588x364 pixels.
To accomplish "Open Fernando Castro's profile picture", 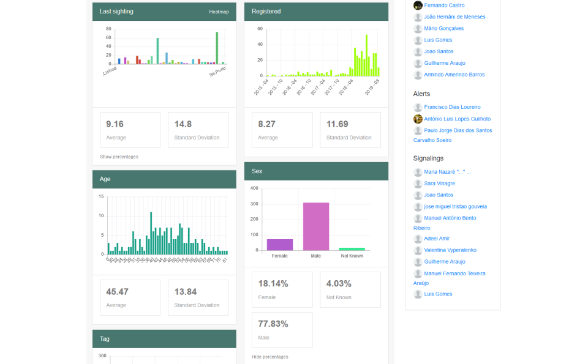I will [418, 6].
